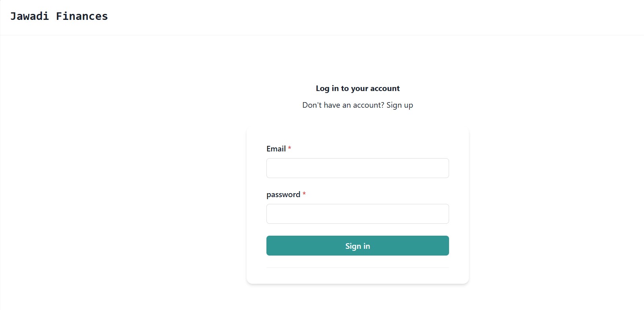Viewport: 644px width, 310px height.
Task: Click inside the Email input field
Action: 357,168
